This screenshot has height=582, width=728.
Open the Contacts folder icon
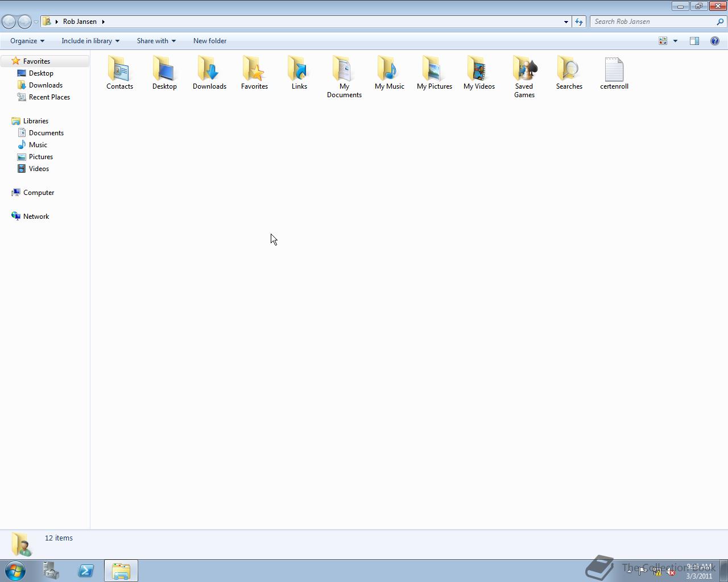click(119, 69)
